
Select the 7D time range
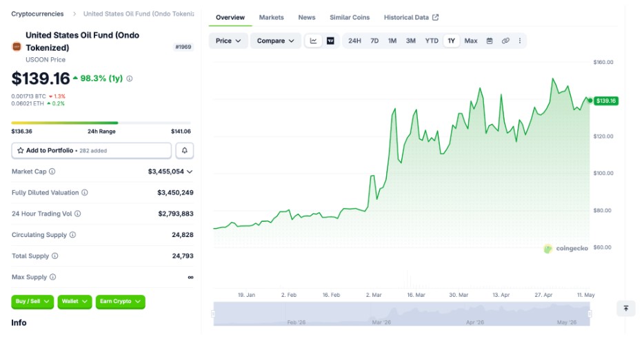tap(374, 41)
